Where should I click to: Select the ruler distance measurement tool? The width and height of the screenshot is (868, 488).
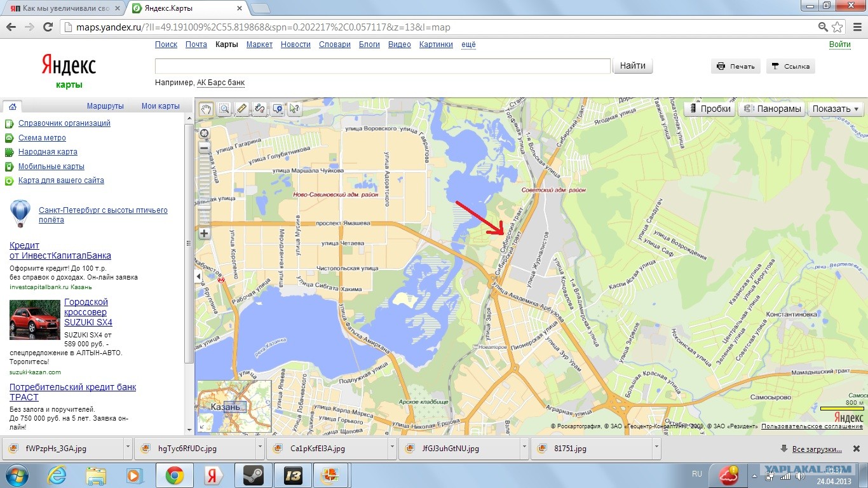tap(241, 109)
